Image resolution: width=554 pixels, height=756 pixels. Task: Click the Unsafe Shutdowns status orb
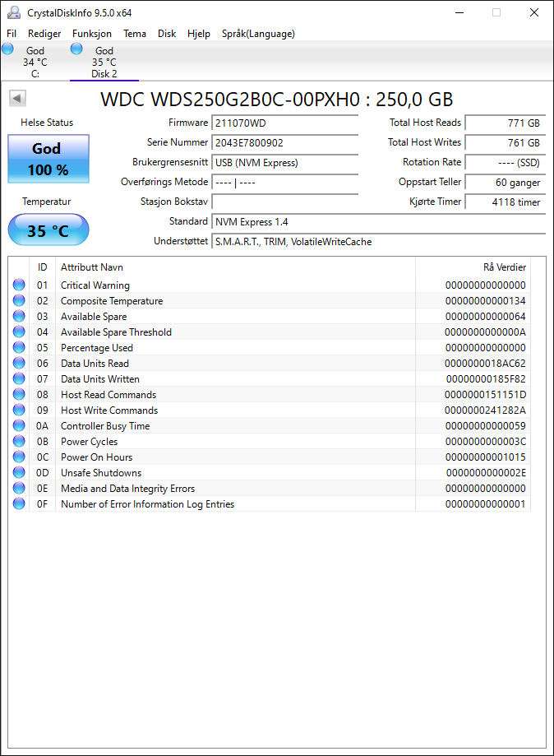[19, 472]
